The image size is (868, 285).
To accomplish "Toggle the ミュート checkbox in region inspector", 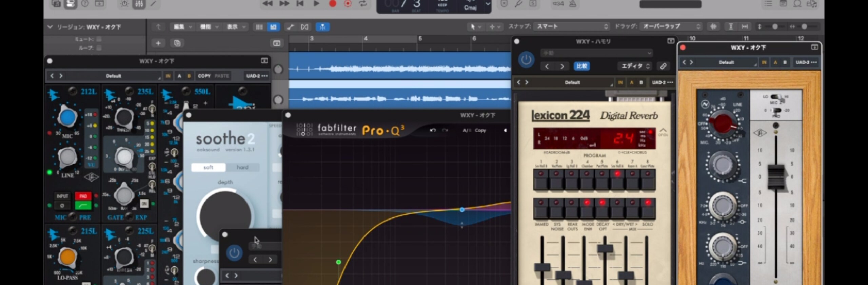I will coord(99,39).
